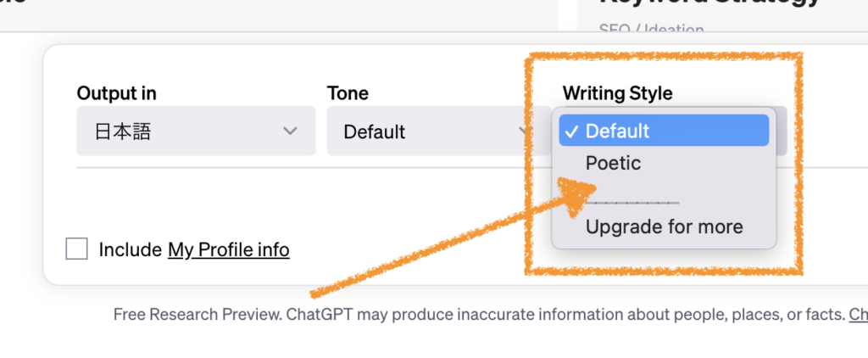The width and height of the screenshot is (868, 358).
Task: Click the Output in chevron arrow
Action: 290,131
